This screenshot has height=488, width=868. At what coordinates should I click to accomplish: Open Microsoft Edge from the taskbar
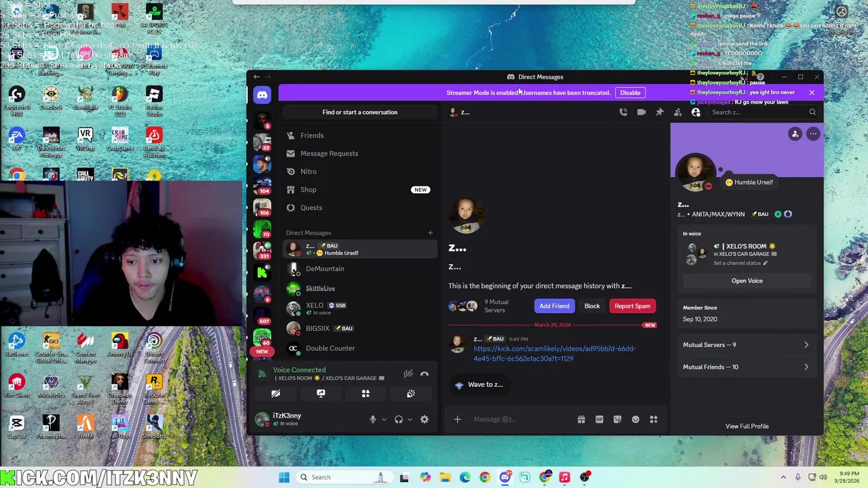coord(465,477)
